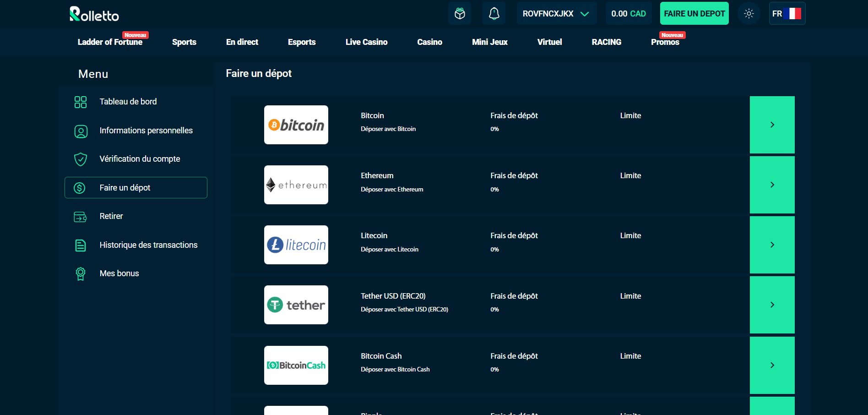Viewport: 868px width, 415px height.
Task: Click the Bitcoin logo
Action: [296, 125]
